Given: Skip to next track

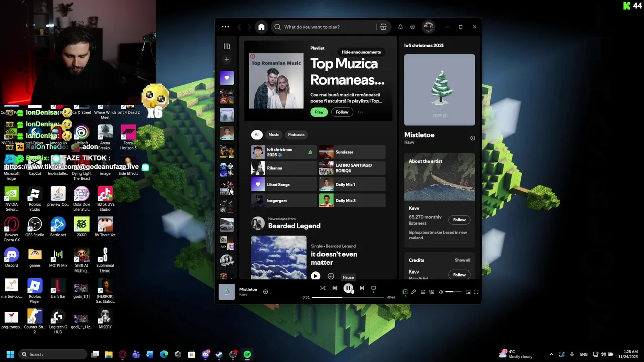Looking at the screenshot, I should (362, 288).
